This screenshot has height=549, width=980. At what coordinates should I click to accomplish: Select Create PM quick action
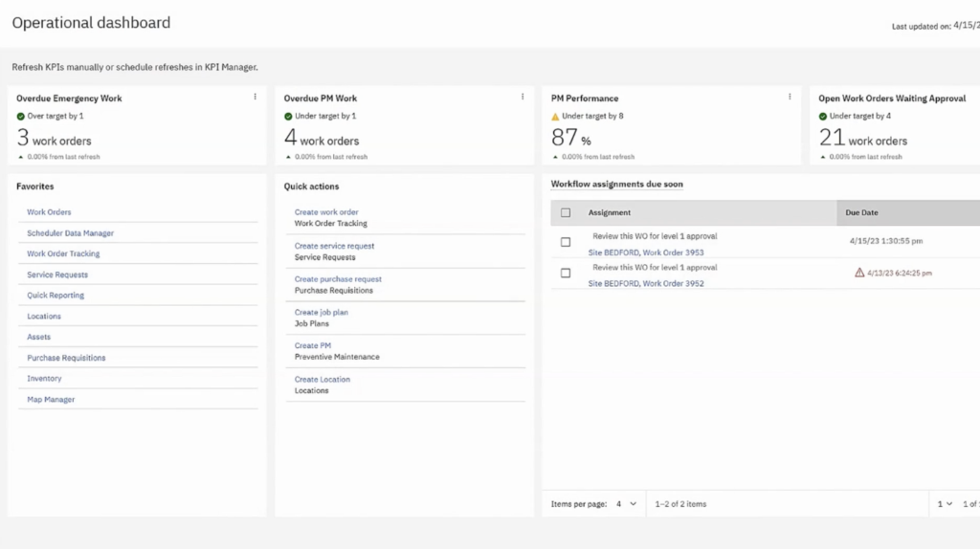313,345
